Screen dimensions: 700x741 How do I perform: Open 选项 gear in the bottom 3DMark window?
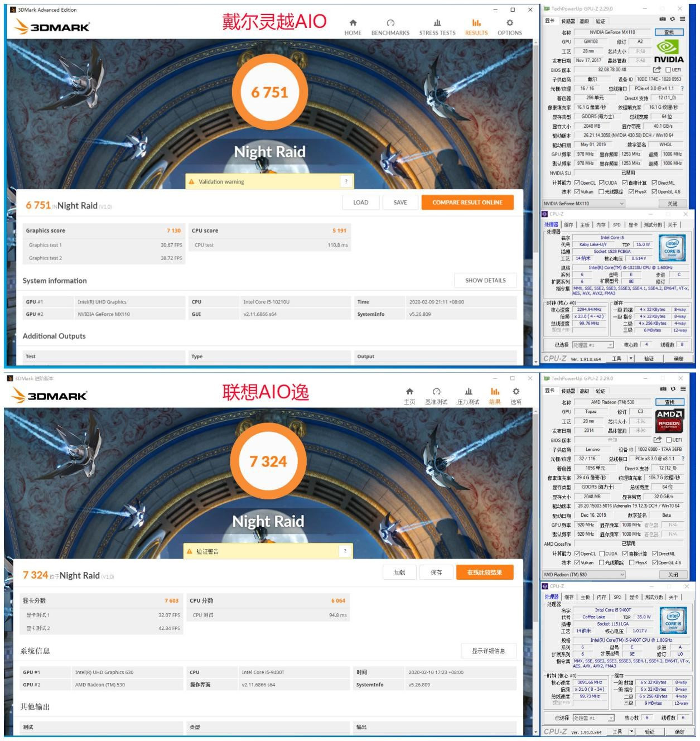[516, 396]
